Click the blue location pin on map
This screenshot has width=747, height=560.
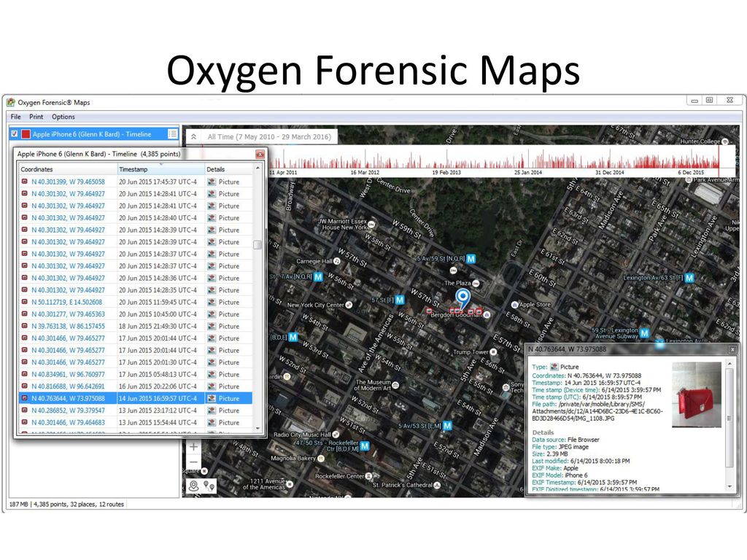(462, 298)
